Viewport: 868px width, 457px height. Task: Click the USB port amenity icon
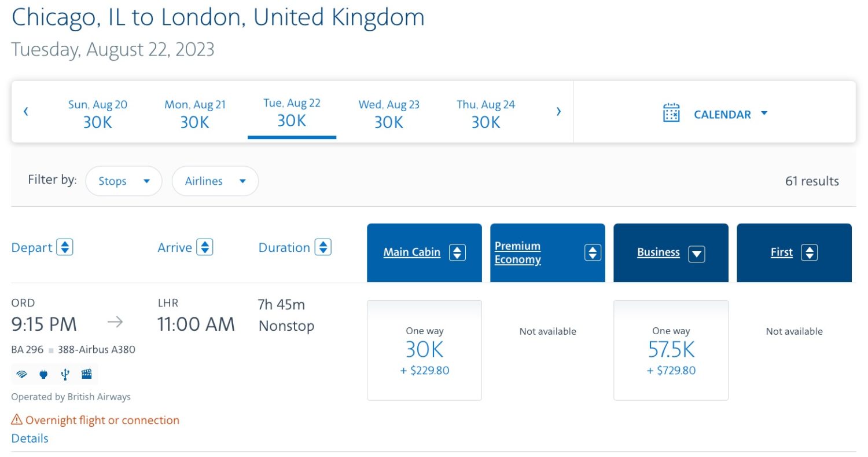pyautogui.click(x=65, y=374)
